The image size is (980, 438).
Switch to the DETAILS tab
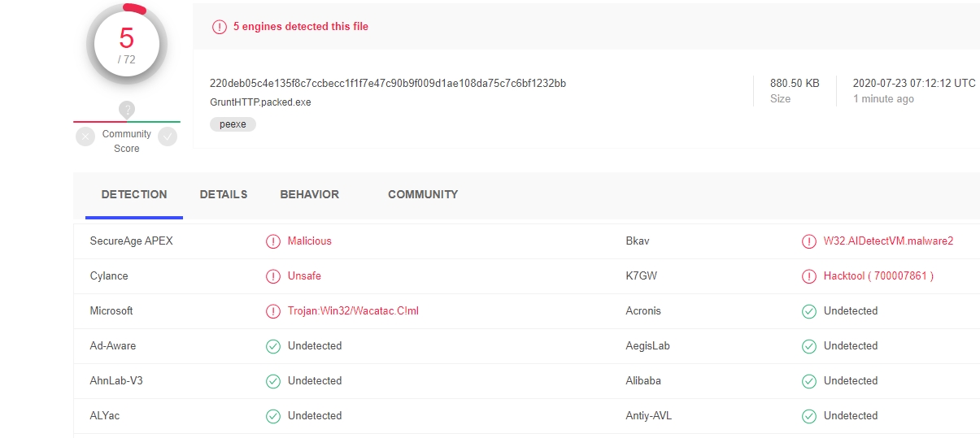click(224, 195)
